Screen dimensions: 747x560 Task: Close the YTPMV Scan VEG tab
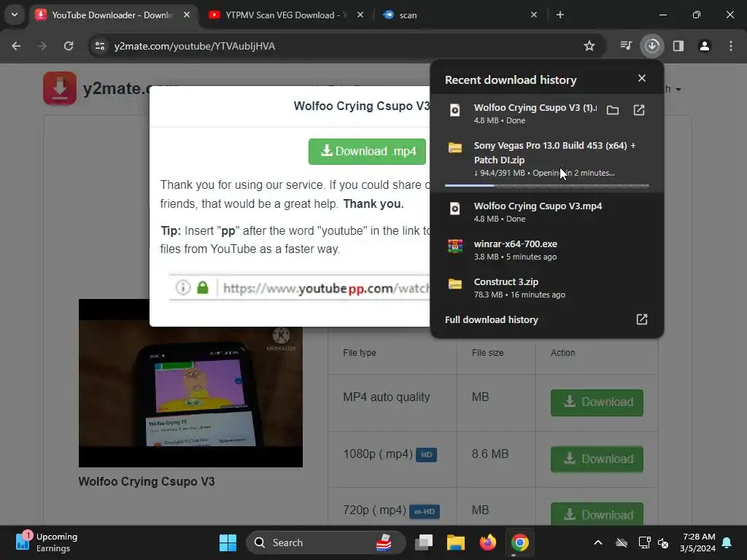[x=360, y=15]
